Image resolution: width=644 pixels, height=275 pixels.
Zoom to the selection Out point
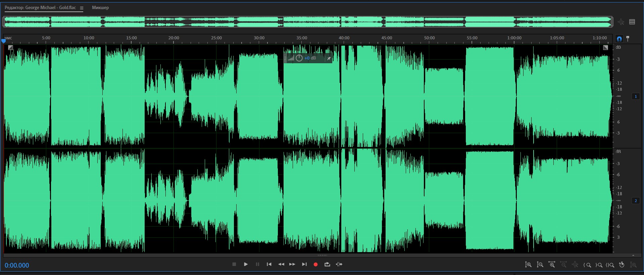point(599,265)
